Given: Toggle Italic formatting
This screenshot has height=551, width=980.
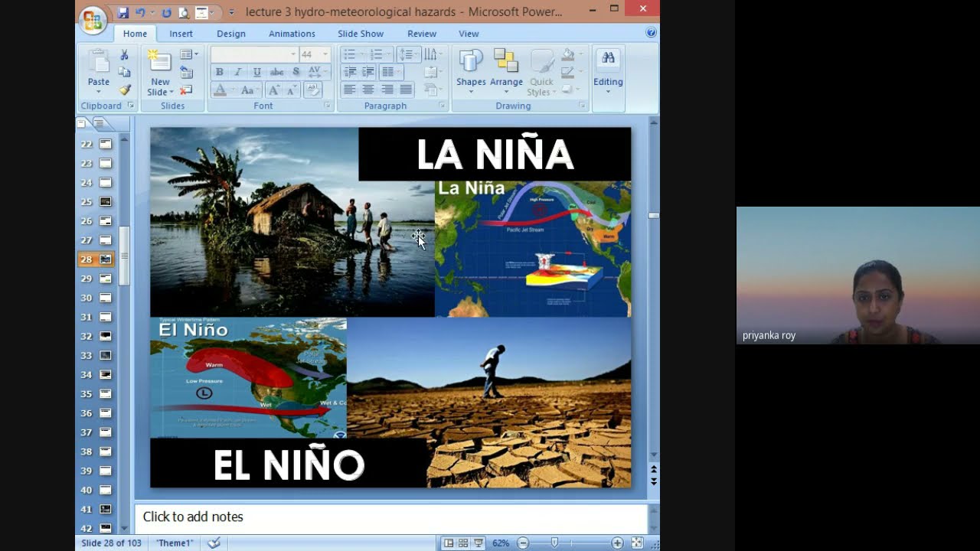Looking at the screenshot, I should [x=237, y=72].
